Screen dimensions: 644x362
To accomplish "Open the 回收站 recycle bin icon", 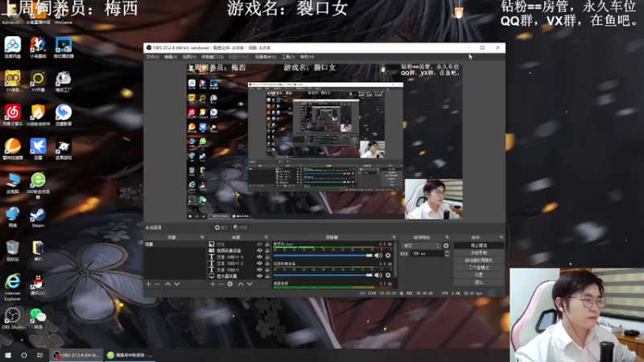I will click(13, 251).
